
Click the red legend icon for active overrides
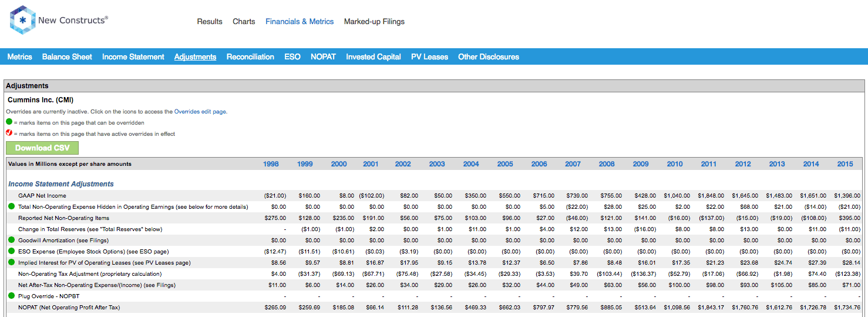[x=9, y=134]
